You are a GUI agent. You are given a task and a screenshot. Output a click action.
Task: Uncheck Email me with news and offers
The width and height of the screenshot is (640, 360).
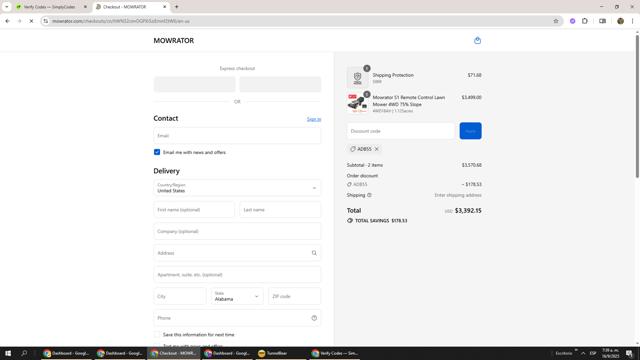pyautogui.click(x=157, y=152)
